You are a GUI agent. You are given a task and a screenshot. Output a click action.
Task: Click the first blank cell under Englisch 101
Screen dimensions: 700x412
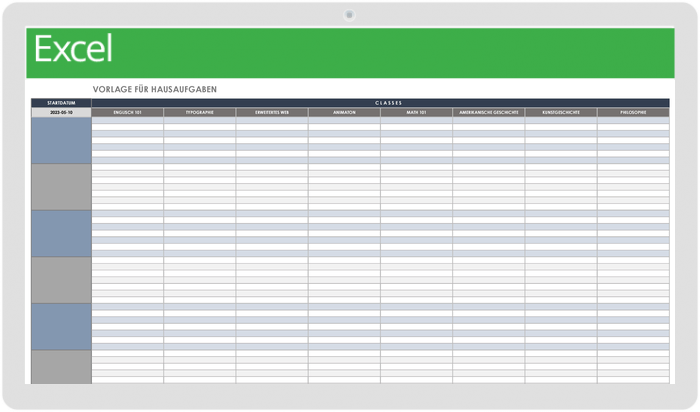[127, 121]
